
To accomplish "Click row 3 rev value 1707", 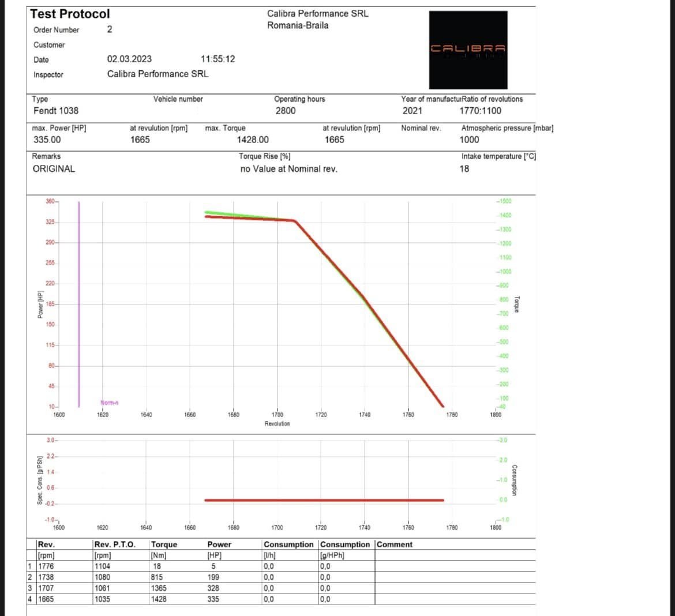I will [46, 588].
